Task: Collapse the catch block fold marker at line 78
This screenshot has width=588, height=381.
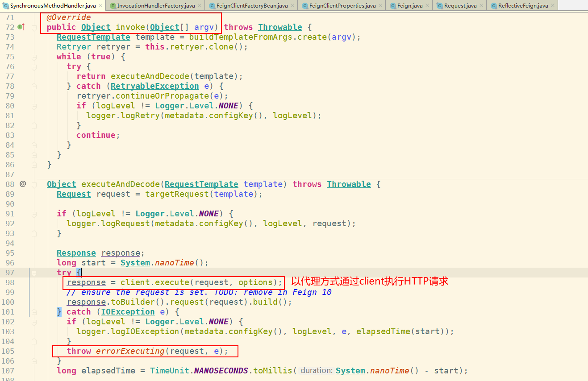Action: (34, 86)
